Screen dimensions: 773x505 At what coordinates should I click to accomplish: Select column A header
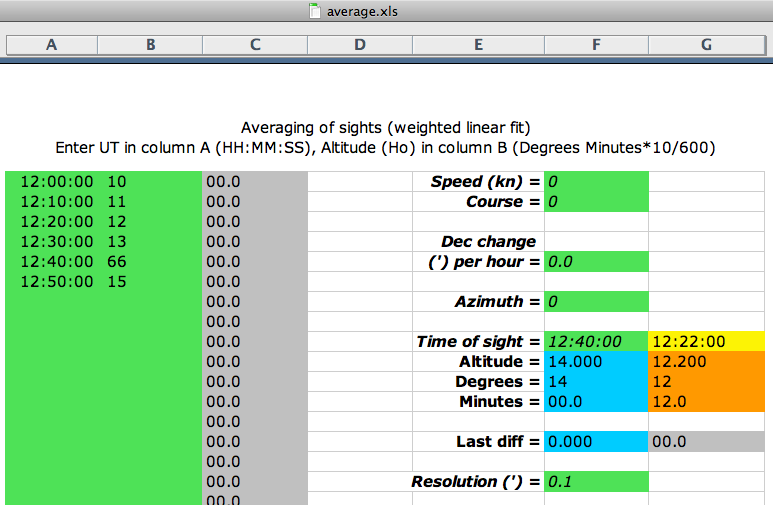coord(51,45)
